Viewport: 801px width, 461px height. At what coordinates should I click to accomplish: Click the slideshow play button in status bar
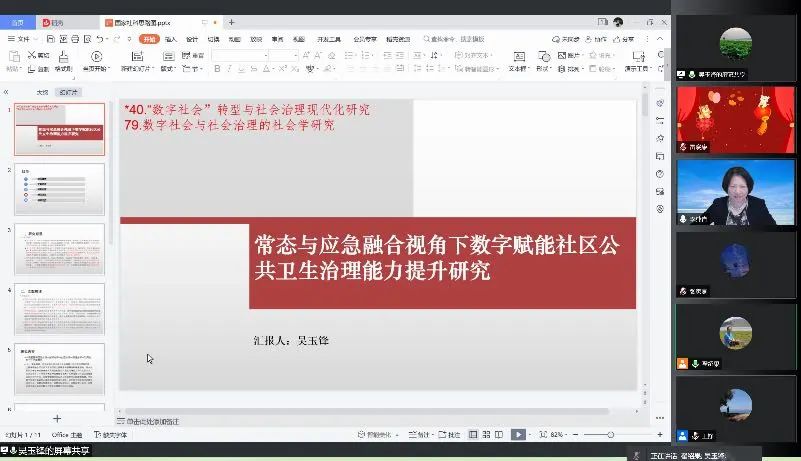(517, 434)
